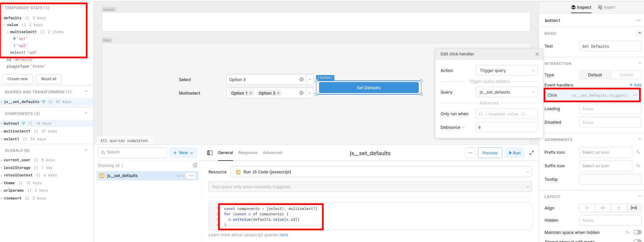Select the Submit button type
The image size is (644, 242).
(626, 75)
